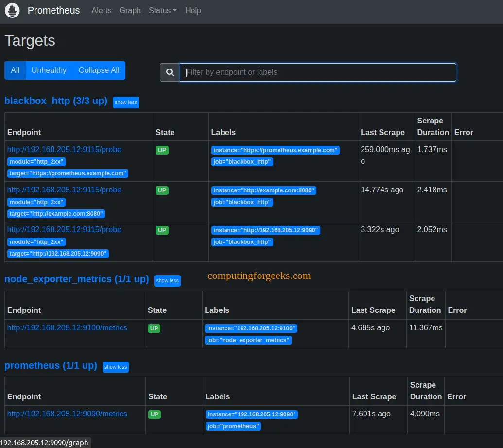503x448 pixels.
Task: Open the 192.168.205.12:9090/metrics endpoint link
Action: (x=67, y=414)
